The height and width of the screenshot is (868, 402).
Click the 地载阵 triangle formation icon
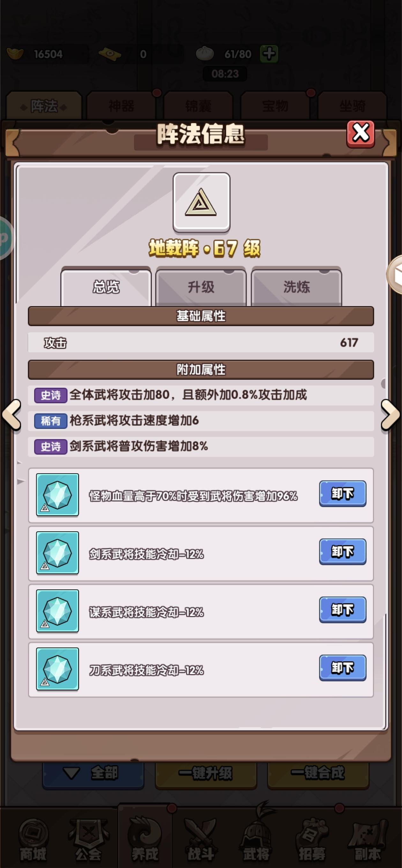tap(201, 203)
